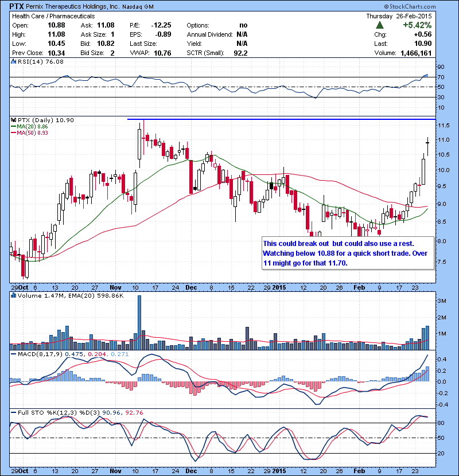
Task: Click the PTX (Daily) 10.90 chart title
Action: click(x=45, y=120)
